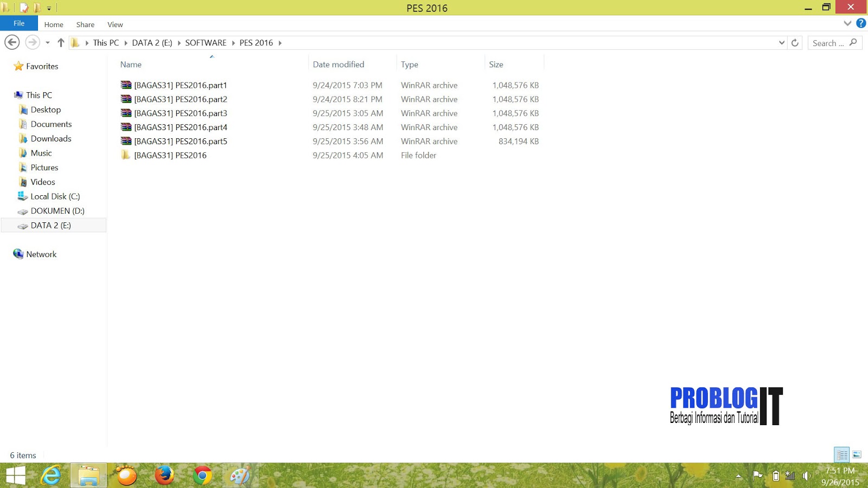Click the DATA 2 (E:) breadcrumb

[x=152, y=43]
